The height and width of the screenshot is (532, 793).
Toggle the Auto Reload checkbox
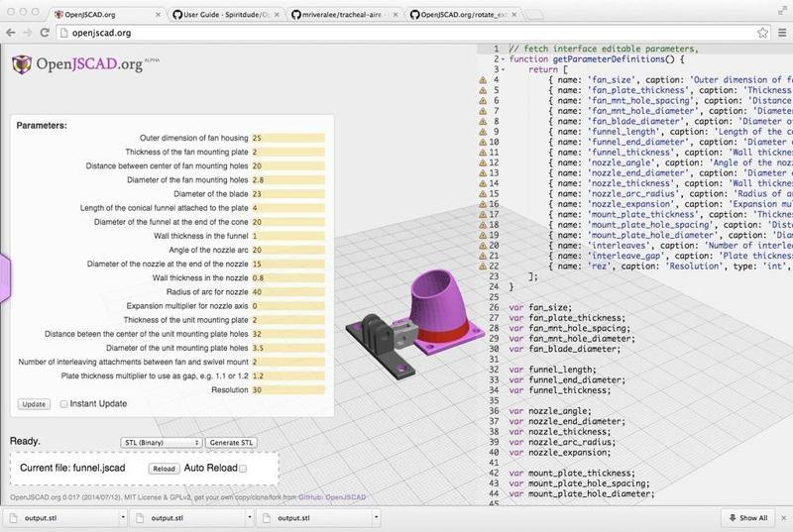[243, 468]
